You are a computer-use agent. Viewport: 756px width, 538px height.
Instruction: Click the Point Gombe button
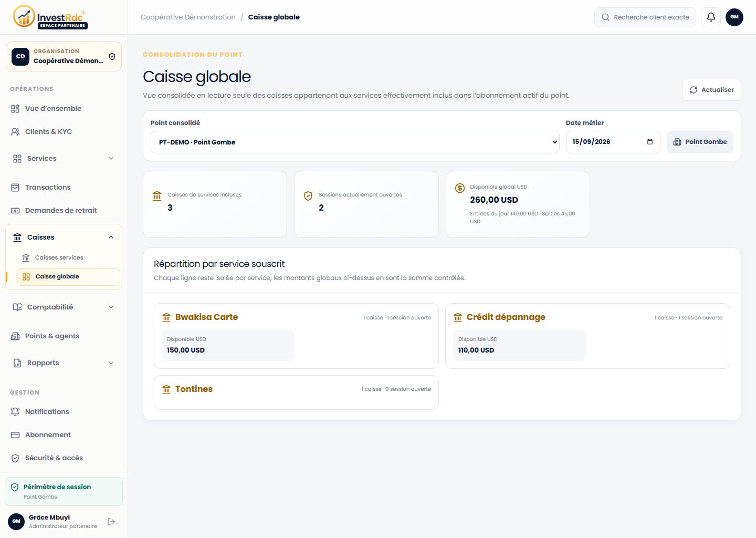(x=700, y=142)
